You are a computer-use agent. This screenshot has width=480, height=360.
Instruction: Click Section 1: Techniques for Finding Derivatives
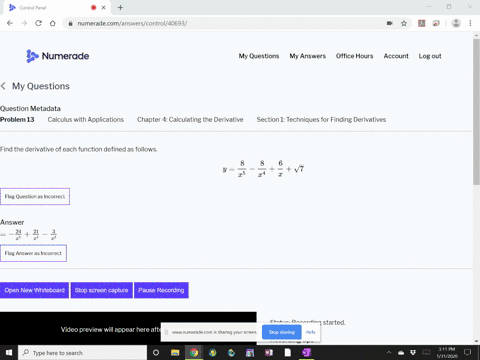321,119
